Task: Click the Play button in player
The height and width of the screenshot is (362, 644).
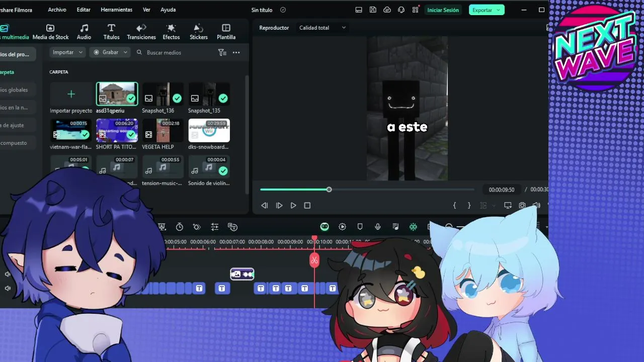Action: [293, 205]
